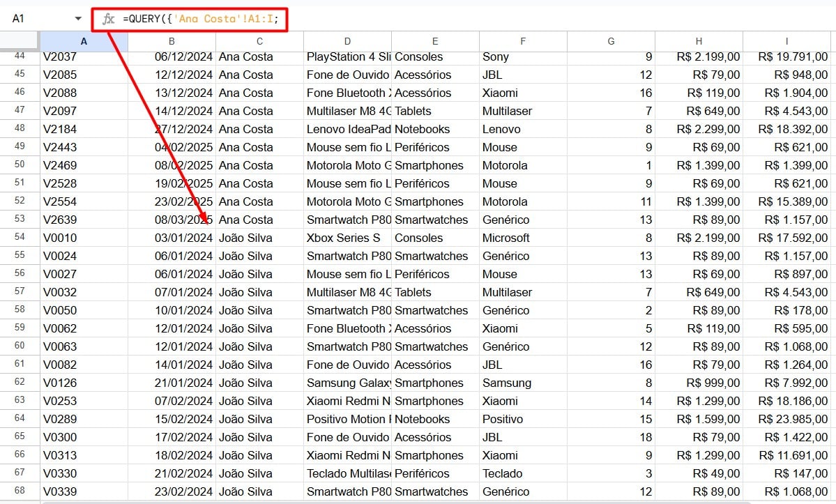Select column F header
Image resolution: width=836 pixels, height=504 pixels.
click(523, 41)
